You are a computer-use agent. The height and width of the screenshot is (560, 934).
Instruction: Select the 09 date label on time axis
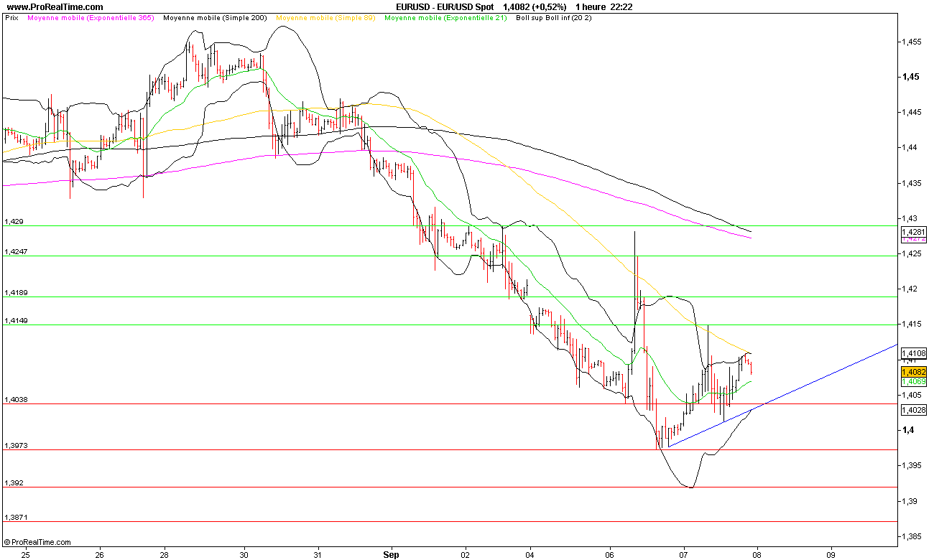831,554
